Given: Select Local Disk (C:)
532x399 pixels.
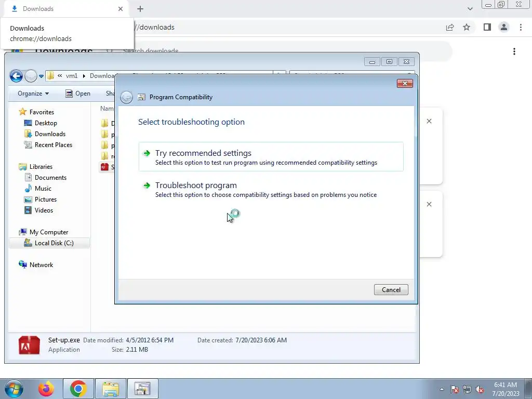Looking at the screenshot, I should 49,243.
